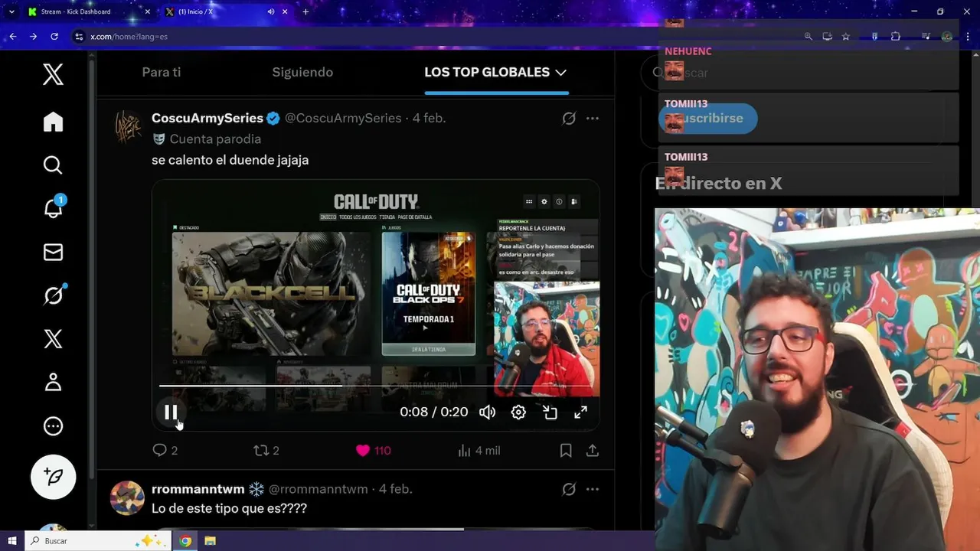Open @CoscuArmySeries handle link
Image resolution: width=980 pixels, height=551 pixels.
coord(343,118)
